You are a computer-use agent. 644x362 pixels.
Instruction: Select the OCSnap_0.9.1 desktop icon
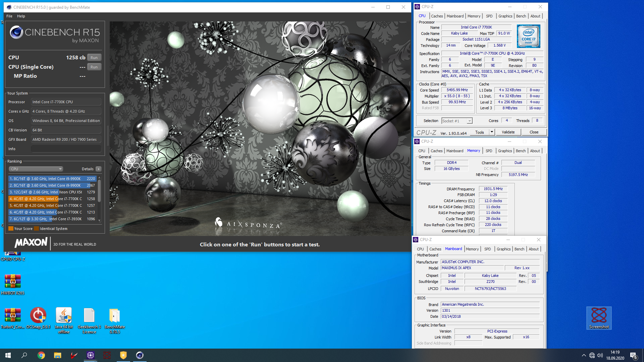coord(38,318)
